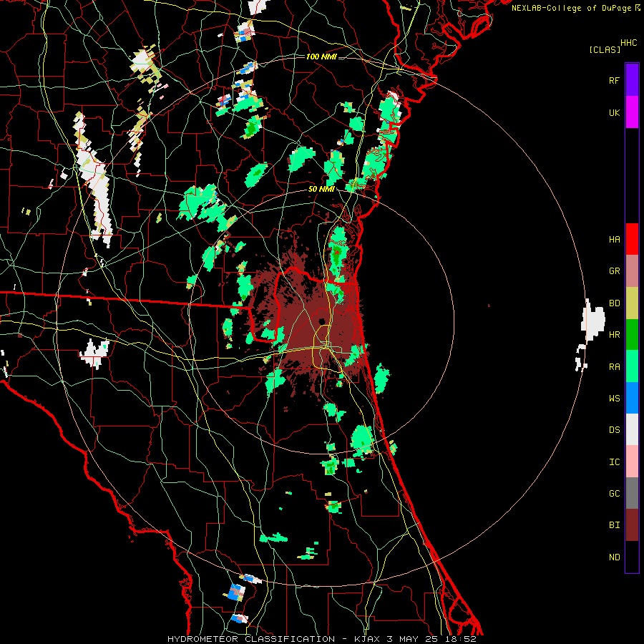Click the KJAX radar site identifier
Viewport: 644px width, 644px height.
pos(368,639)
